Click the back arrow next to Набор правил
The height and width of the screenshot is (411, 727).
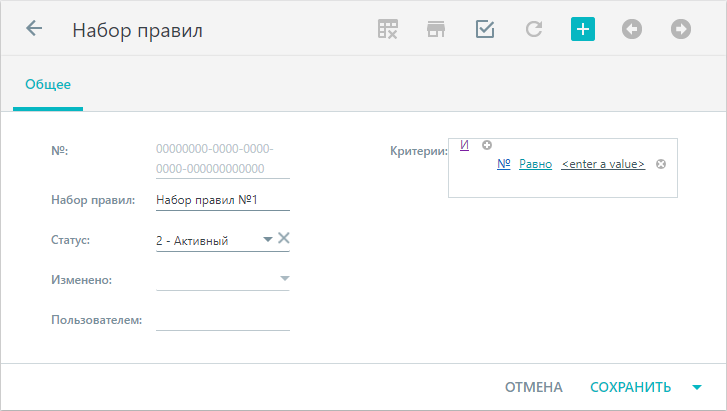point(34,29)
